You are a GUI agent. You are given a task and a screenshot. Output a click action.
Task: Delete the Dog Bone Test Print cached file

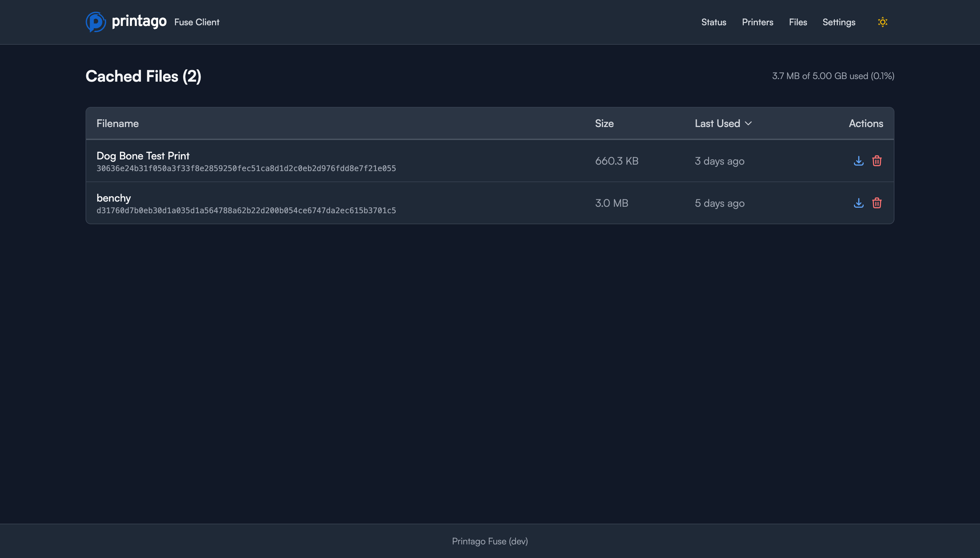click(877, 161)
